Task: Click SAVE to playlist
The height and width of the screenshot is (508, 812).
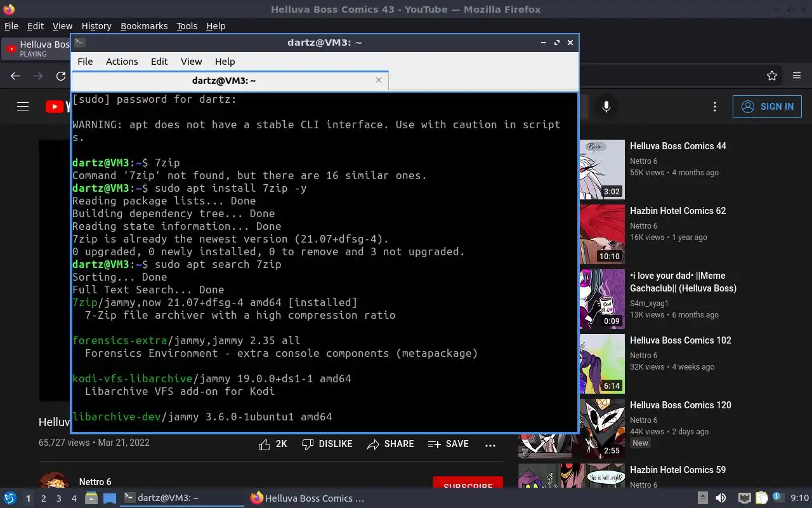Action: [x=449, y=444]
